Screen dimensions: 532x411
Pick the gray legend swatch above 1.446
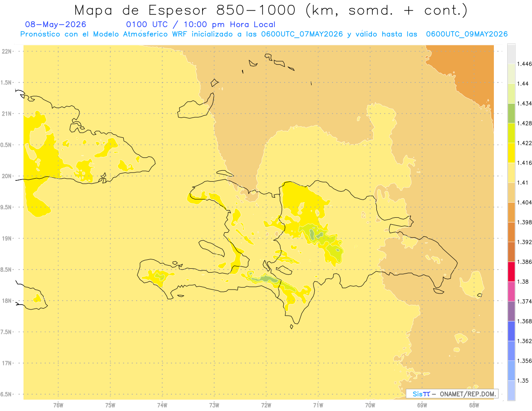[511, 54]
